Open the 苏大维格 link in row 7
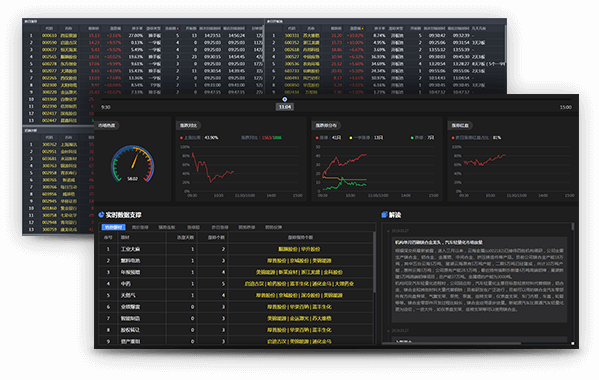Screen dimensions: 599x380 (x=321, y=318)
